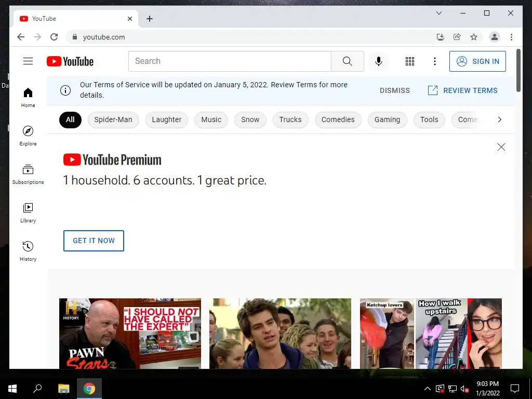The height and width of the screenshot is (399, 532).
Task: Open File Explorer from taskbar
Action: [x=63, y=389]
